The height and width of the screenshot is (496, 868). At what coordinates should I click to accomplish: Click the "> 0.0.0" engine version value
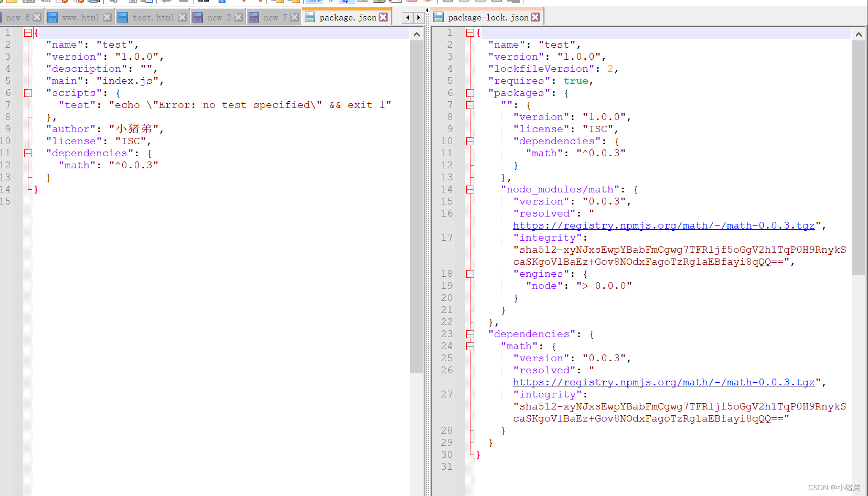coord(604,286)
